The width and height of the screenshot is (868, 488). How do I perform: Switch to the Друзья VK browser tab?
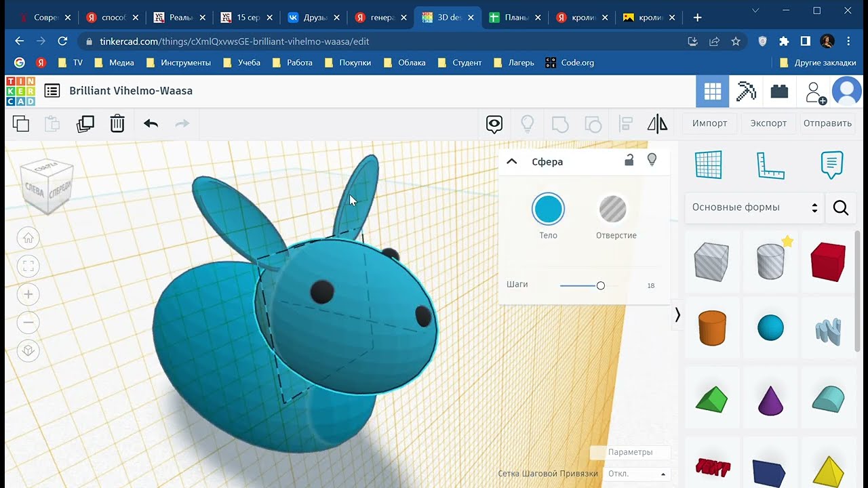coord(314,18)
